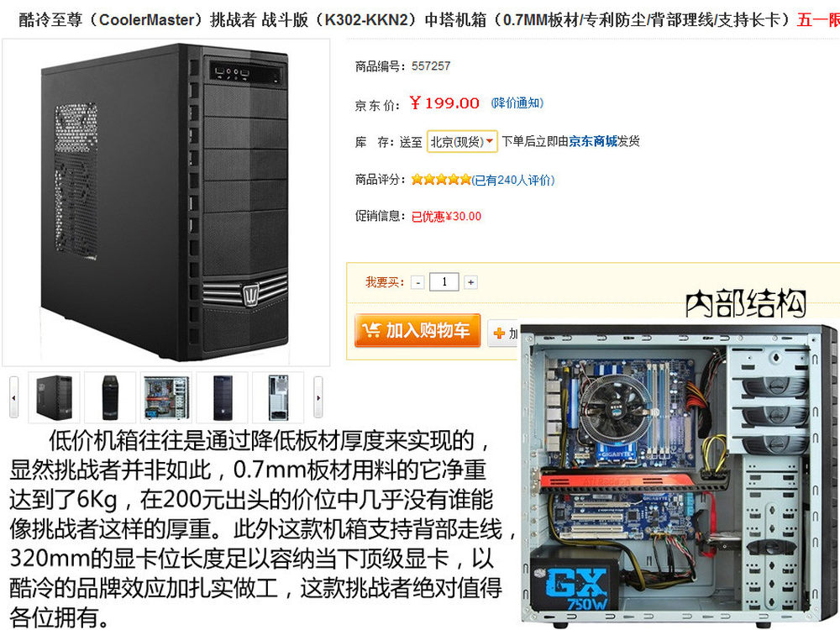Click the shopping cart icon on the orange button
Image resolution: width=840 pixels, height=630 pixels.
point(371,329)
